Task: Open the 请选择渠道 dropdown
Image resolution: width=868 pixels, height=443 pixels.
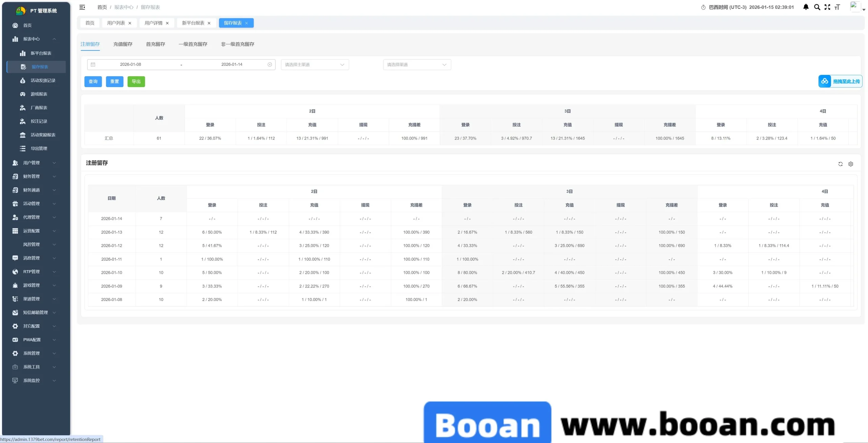Action: [417, 64]
